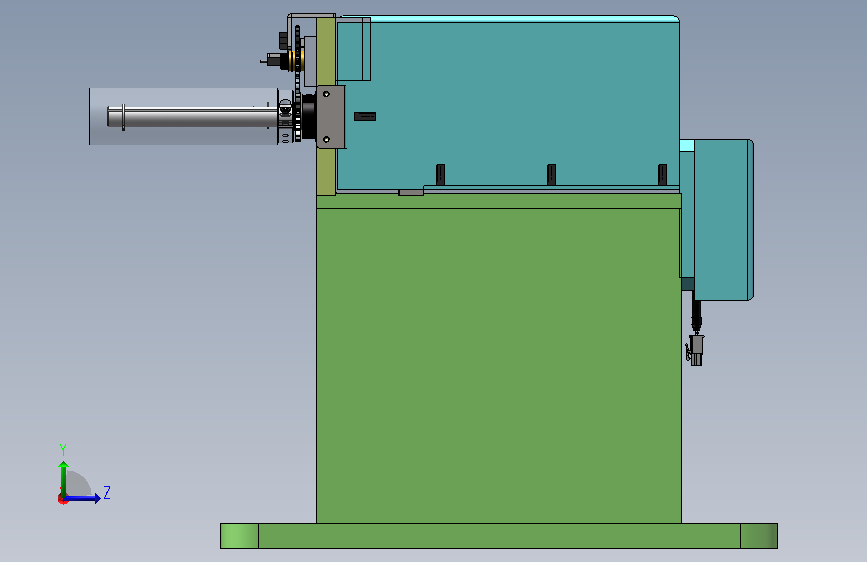Select the cable connector plug below the teal side box
The image size is (867, 562).
coord(695,350)
